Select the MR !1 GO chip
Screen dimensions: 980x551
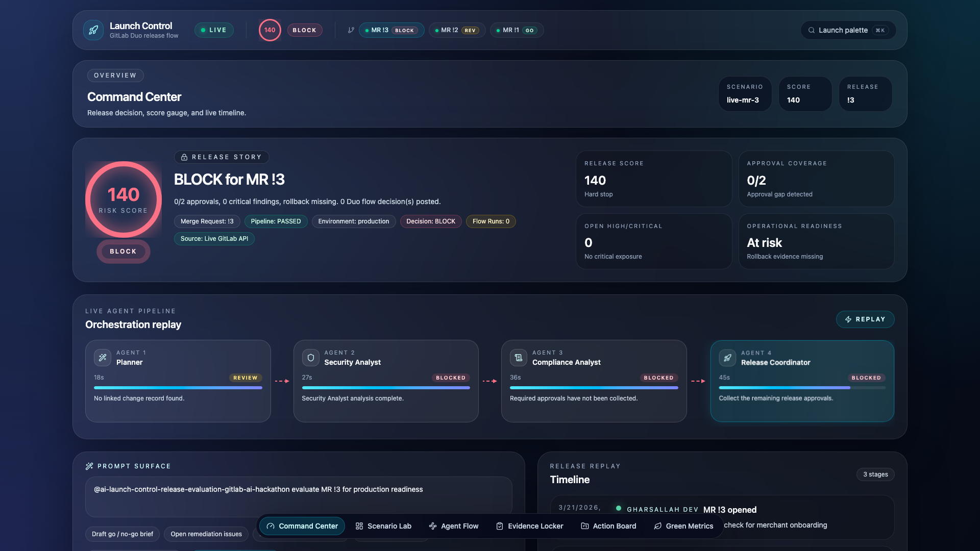pos(517,30)
